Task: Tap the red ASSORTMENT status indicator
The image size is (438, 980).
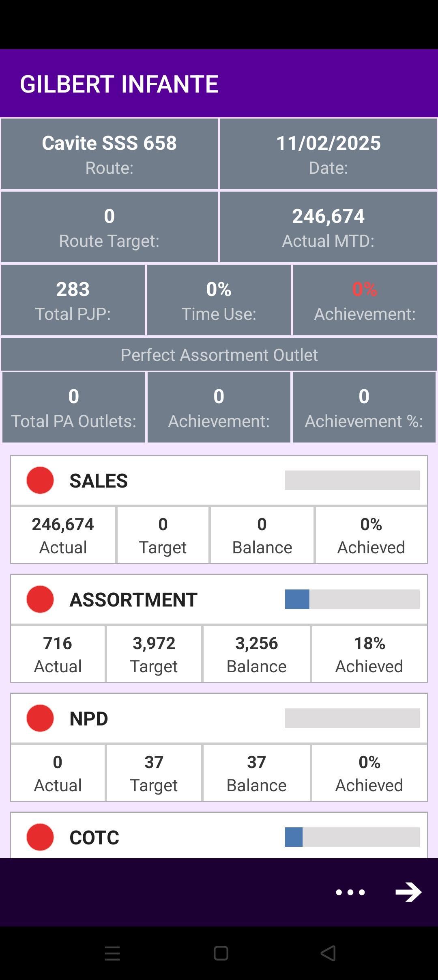Action: (40, 599)
